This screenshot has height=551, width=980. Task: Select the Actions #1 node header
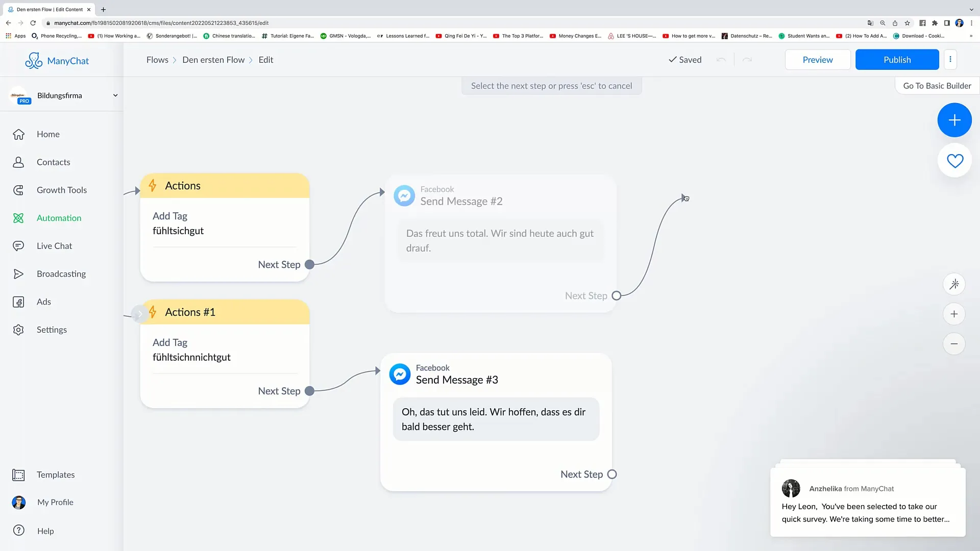225,312
